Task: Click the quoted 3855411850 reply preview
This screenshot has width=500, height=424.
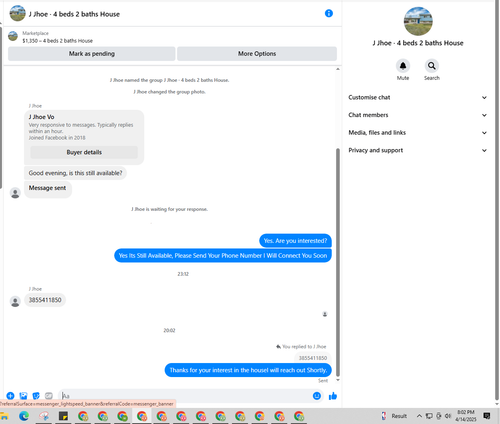Action: (313, 358)
